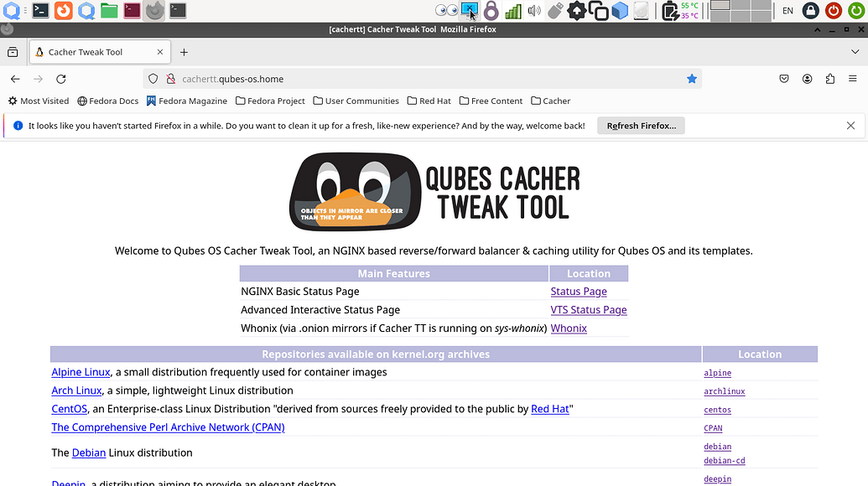Follow the Debian distribution link
Screen dimensions: 868x486
click(89, 452)
